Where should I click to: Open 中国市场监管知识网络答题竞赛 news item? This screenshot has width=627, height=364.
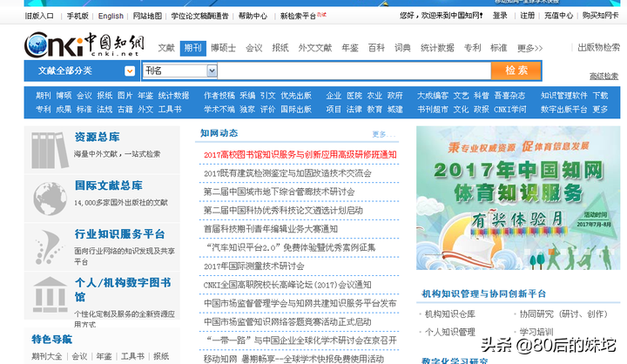pyautogui.click(x=287, y=322)
